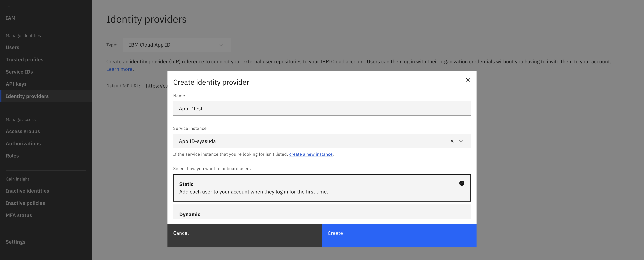Expand the Service instance dropdown
644x260 pixels.
tap(461, 141)
